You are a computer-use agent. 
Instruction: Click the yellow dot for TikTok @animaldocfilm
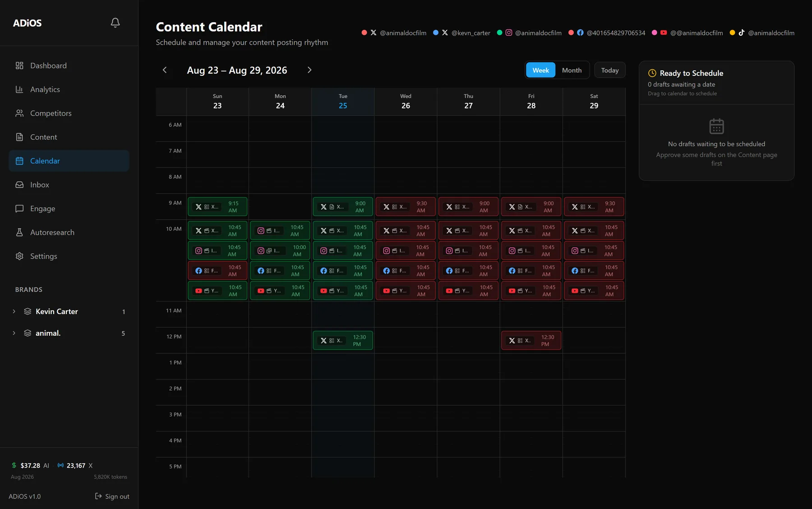tap(732, 32)
